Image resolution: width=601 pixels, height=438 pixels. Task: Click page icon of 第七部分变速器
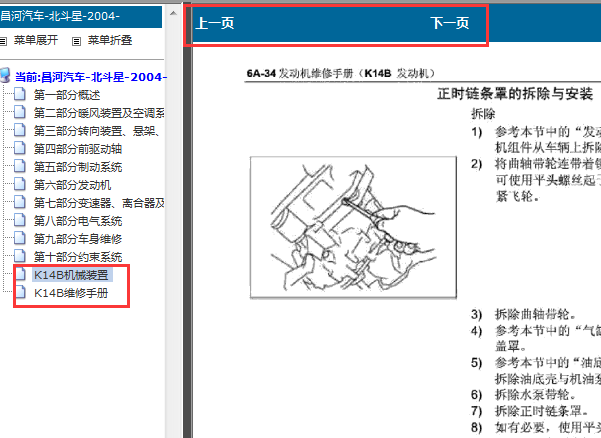click(x=20, y=202)
